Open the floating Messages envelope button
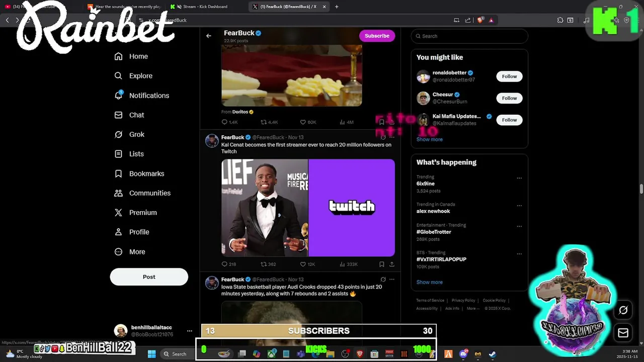644x362 pixels. coord(623,333)
